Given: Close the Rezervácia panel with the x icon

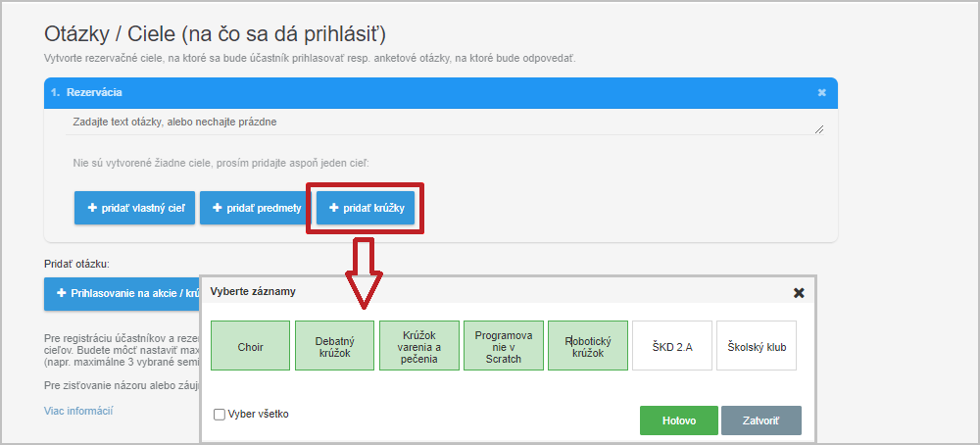Looking at the screenshot, I should [x=822, y=92].
